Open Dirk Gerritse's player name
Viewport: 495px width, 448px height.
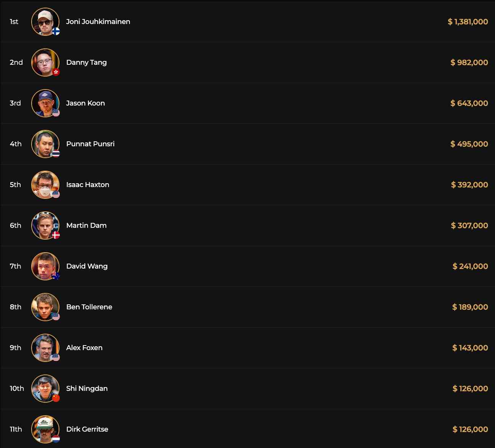coord(87,429)
